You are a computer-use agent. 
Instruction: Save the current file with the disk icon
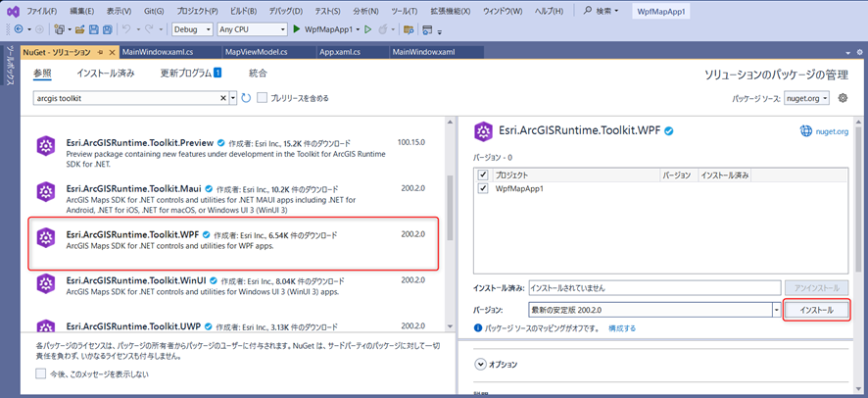coord(93,29)
